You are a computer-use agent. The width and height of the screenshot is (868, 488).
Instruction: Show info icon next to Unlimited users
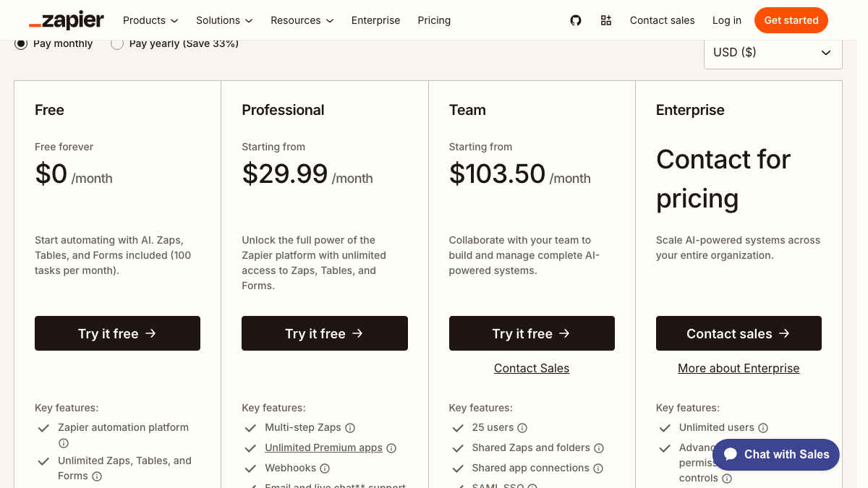coord(763,428)
